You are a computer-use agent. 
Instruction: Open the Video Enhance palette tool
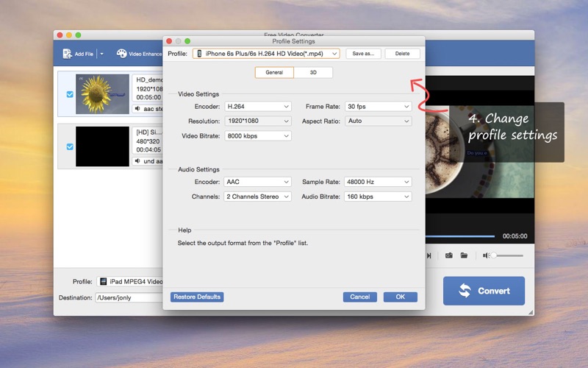click(122, 54)
